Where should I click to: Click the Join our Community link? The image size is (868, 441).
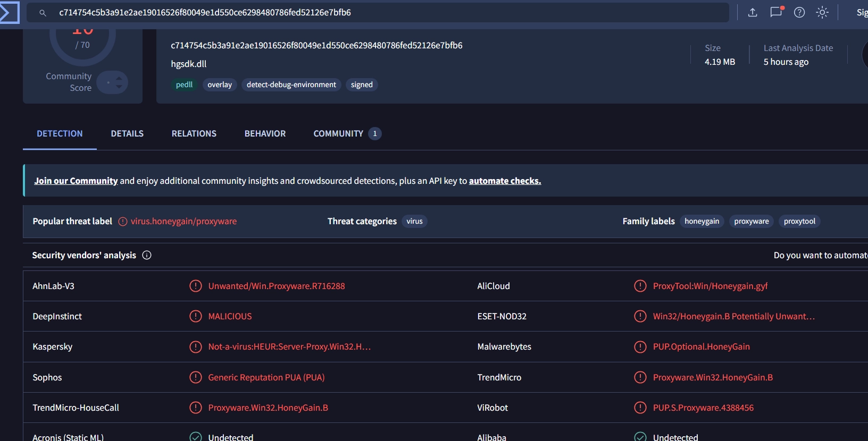pos(76,181)
